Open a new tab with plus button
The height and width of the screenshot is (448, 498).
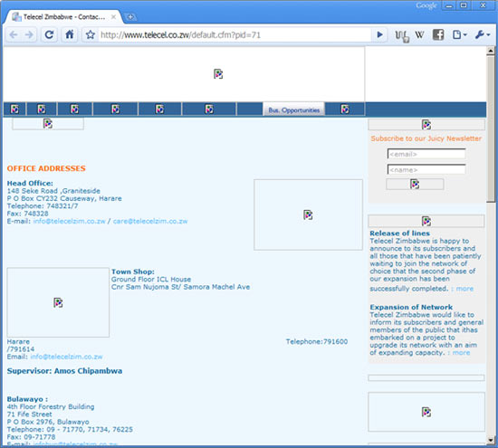pyautogui.click(x=130, y=17)
